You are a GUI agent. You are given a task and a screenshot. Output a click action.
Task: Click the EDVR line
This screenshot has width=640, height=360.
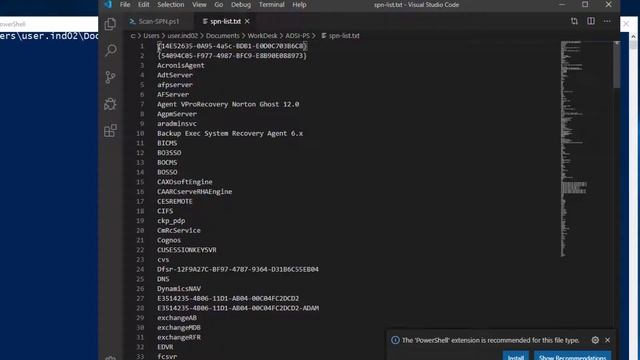165,347
